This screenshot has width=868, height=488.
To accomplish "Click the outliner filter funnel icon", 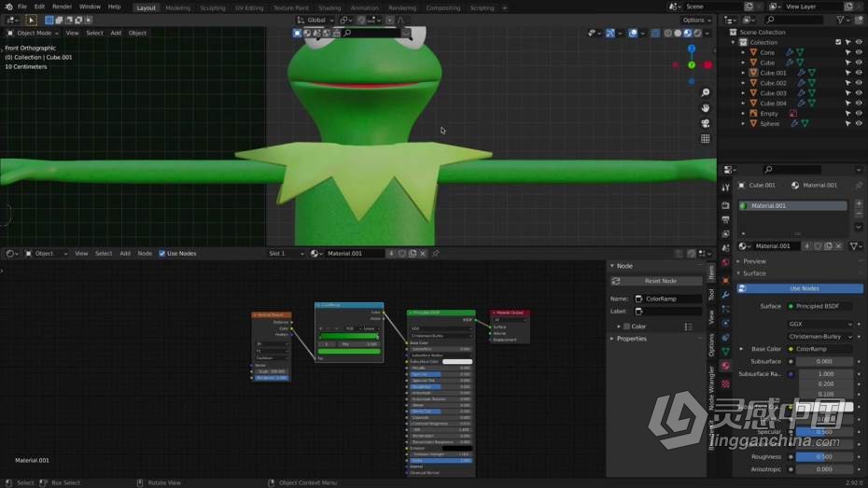I will [842, 20].
